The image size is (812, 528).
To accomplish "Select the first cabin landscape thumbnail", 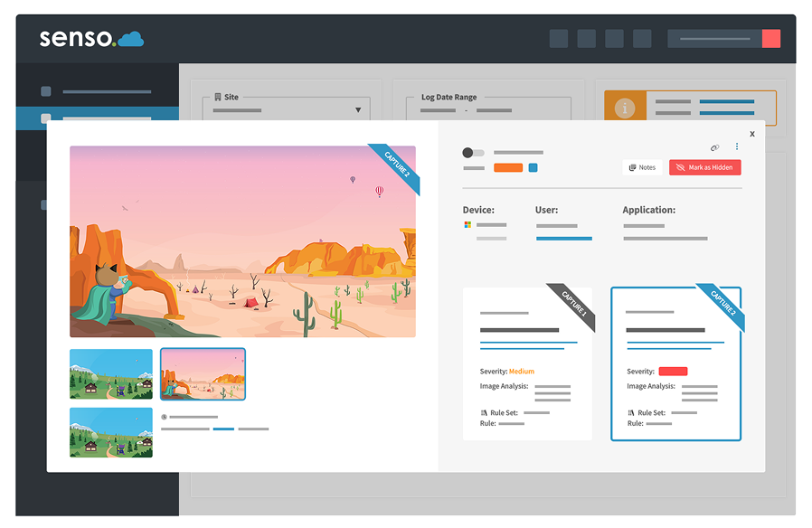I will (x=111, y=373).
